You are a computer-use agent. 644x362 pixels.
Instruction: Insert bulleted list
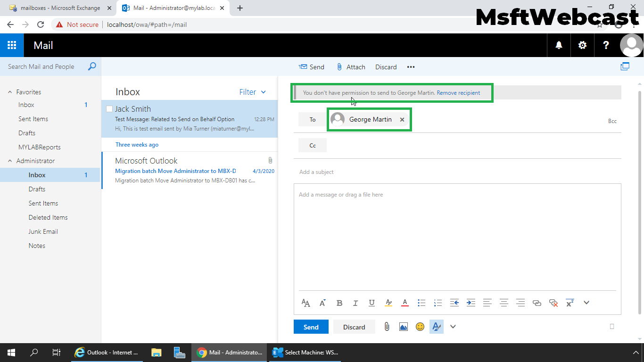[x=421, y=303]
